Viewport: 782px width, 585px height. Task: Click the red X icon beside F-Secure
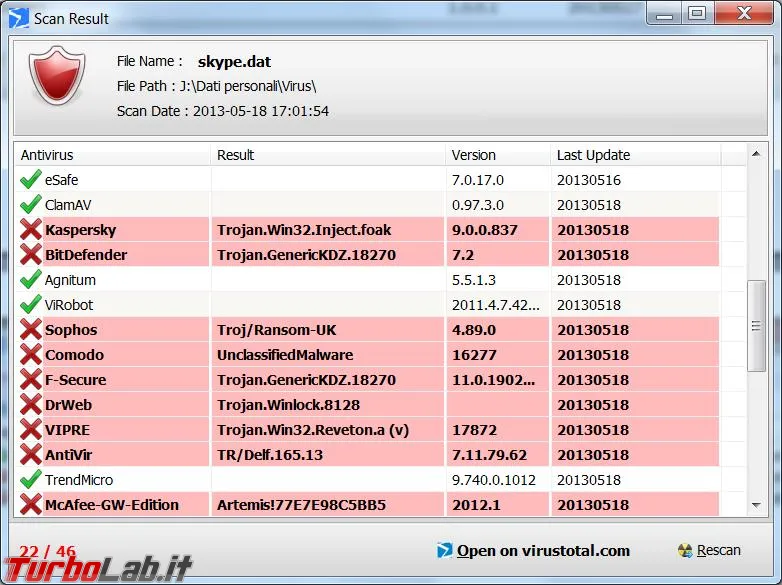tap(30, 379)
